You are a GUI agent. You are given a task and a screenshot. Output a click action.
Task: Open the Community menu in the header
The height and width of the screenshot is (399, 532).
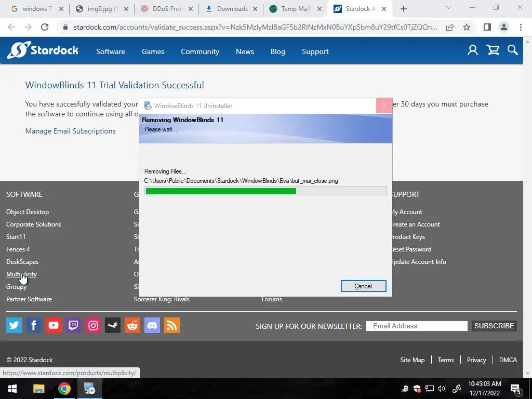(200, 51)
